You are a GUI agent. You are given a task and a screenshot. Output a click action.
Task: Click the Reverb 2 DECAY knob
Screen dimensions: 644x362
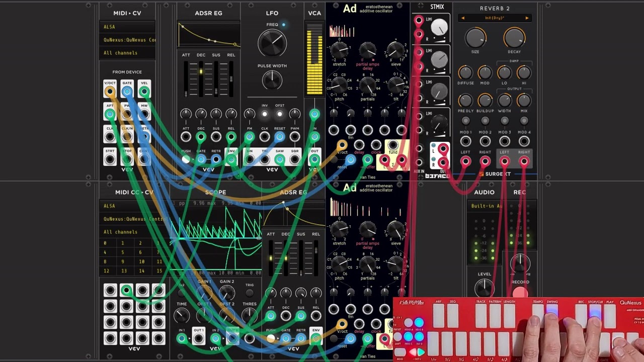514,38
